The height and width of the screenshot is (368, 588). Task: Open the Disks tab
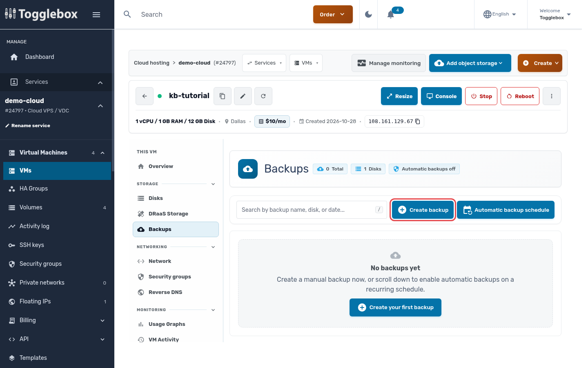(x=176, y=198)
